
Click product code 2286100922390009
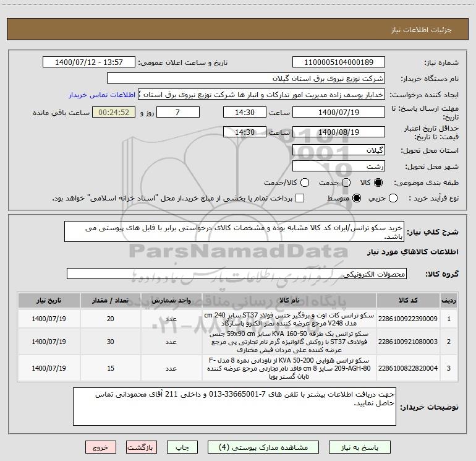tap(408, 319)
